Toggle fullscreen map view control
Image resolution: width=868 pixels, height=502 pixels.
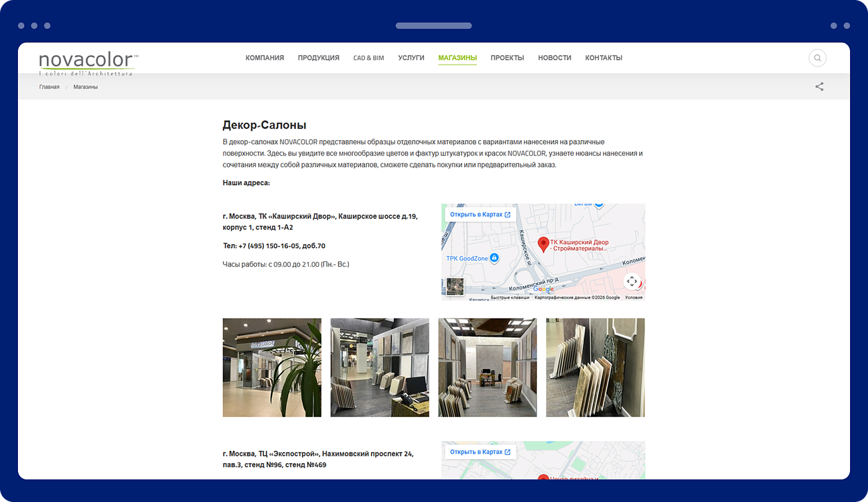coord(632,281)
